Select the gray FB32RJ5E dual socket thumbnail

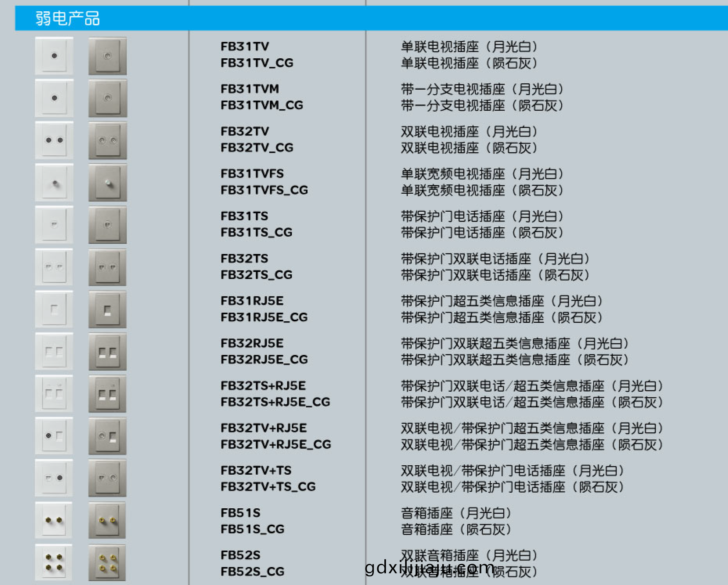107,351
